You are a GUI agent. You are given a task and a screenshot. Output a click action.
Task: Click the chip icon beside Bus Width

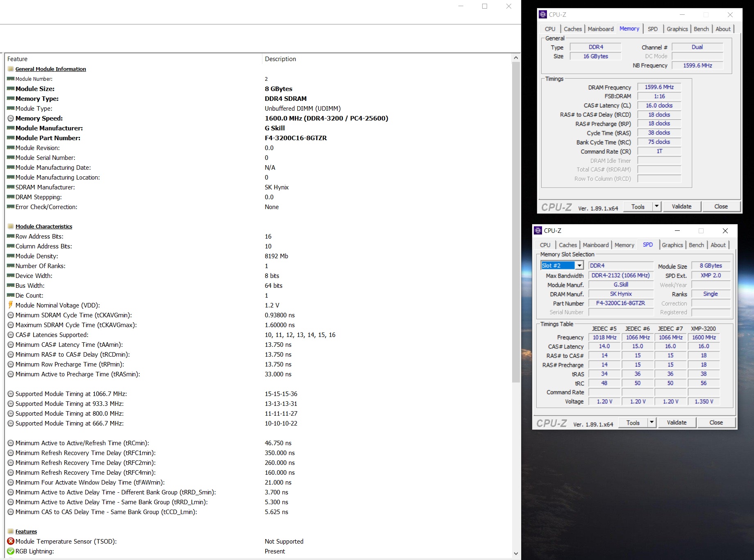(x=11, y=285)
